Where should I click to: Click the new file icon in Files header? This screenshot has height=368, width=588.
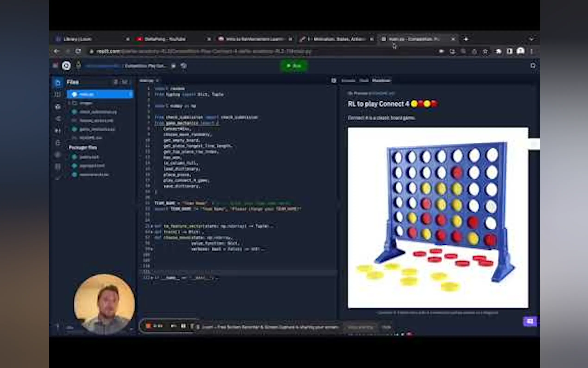(x=116, y=82)
